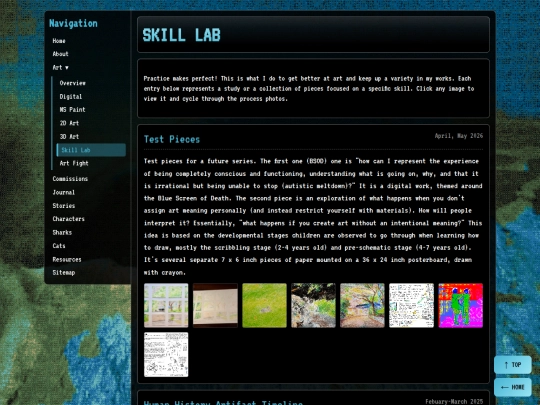The image size is (540, 405).
Task: Click the Top arrow button
Action: (x=513, y=365)
